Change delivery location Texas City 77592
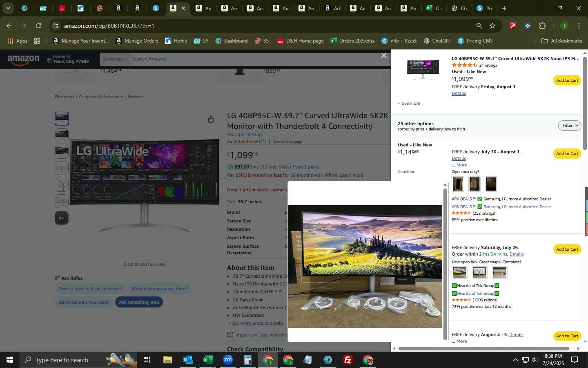Viewport: 588px width, 368px height. point(68,59)
